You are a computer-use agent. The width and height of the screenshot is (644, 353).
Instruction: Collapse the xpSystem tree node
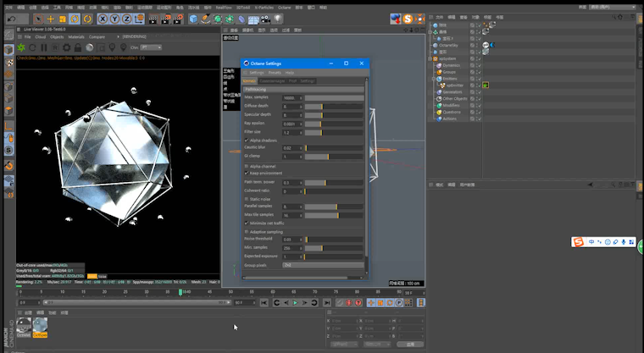click(430, 58)
